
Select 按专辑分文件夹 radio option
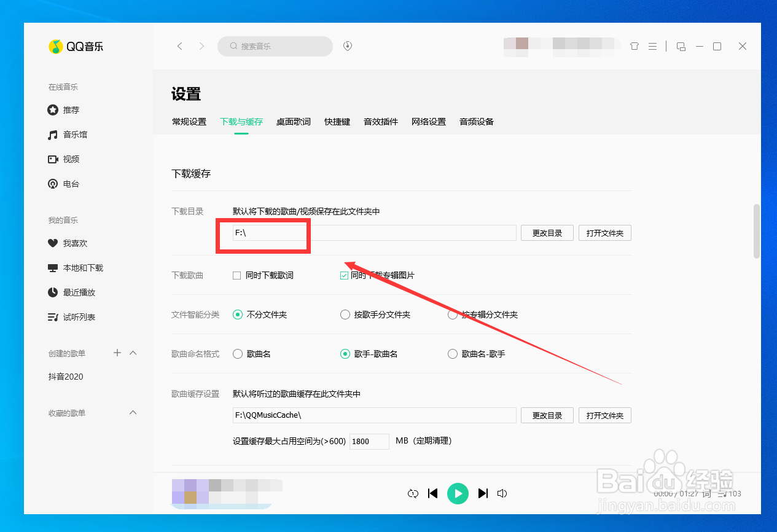coord(453,315)
